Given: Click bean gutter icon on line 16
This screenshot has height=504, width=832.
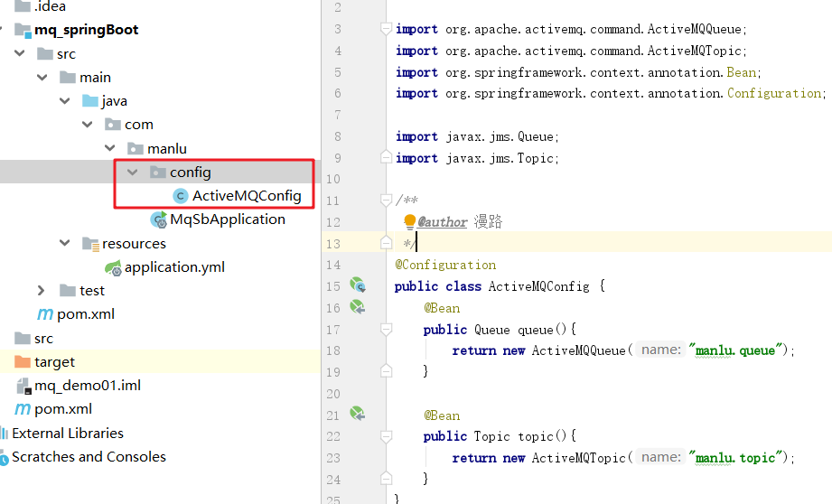Looking at the screenshot, I should [358, 306].
